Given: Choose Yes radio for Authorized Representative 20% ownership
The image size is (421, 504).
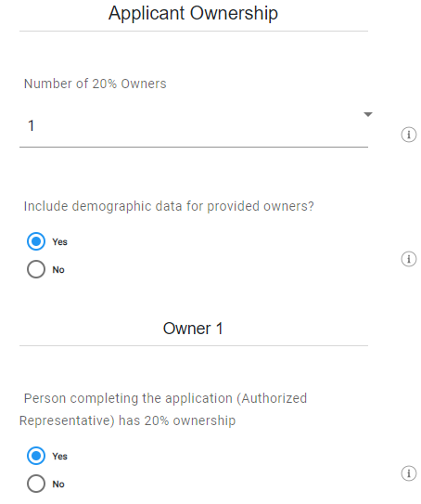Looking at the screenshot, I should 36,456.
